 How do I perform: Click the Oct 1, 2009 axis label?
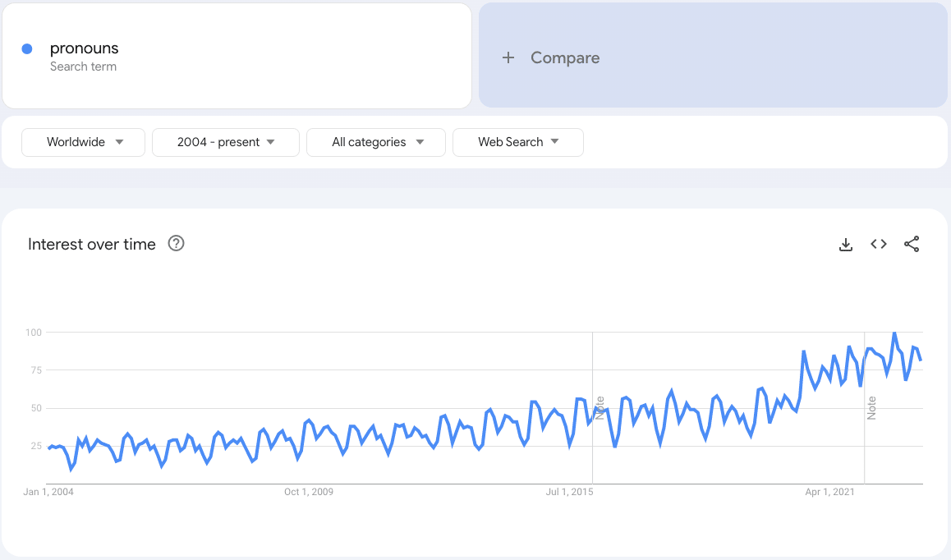309,492
